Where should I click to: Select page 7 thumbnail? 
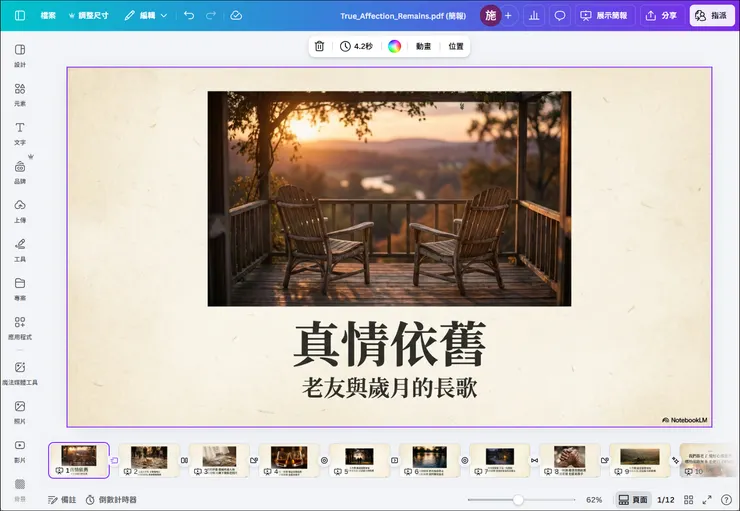click(x=500, y=460)
